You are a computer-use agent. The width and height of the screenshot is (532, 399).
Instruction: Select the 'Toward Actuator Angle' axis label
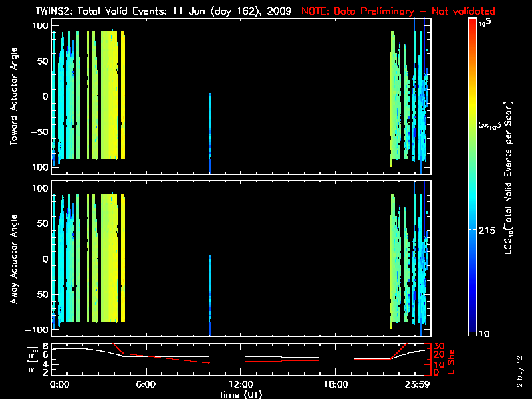tap(15, 96)
